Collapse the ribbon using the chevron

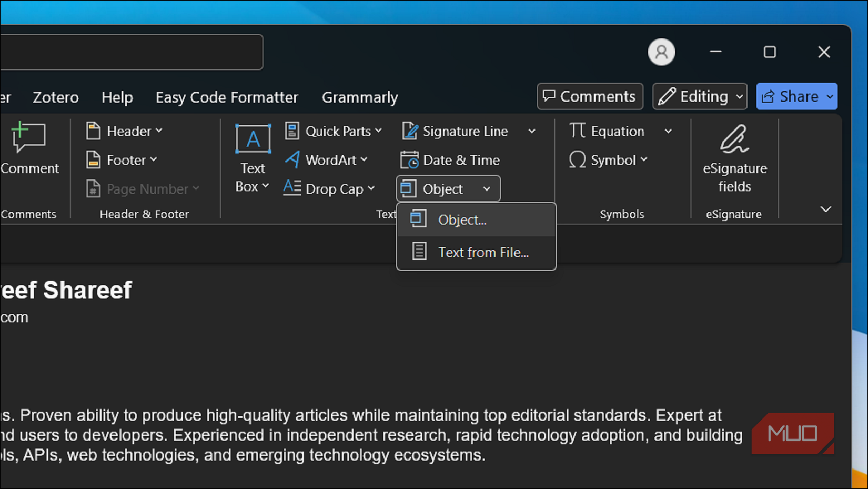click(x=825, y=209)
